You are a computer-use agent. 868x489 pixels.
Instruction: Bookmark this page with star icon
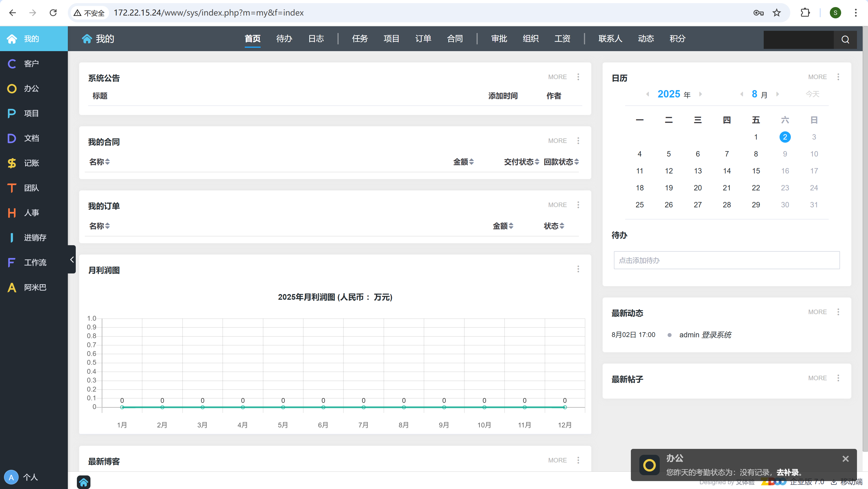pos(777,13)
